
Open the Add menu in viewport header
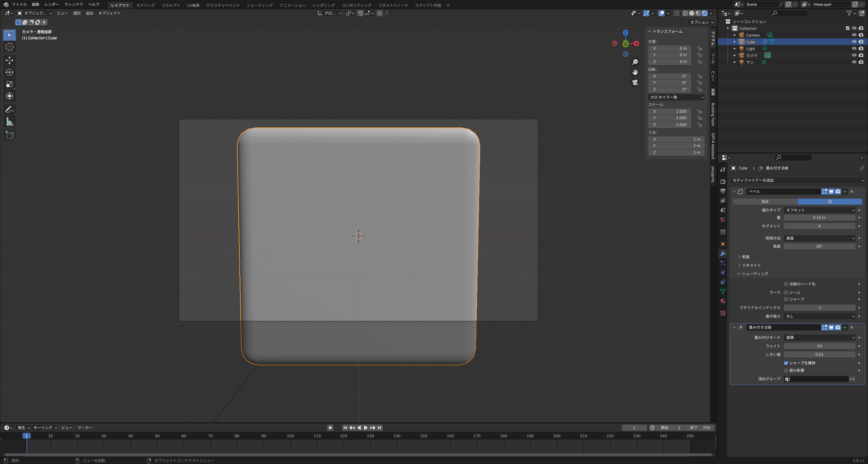pyautogui.click(x=89, y=13)
